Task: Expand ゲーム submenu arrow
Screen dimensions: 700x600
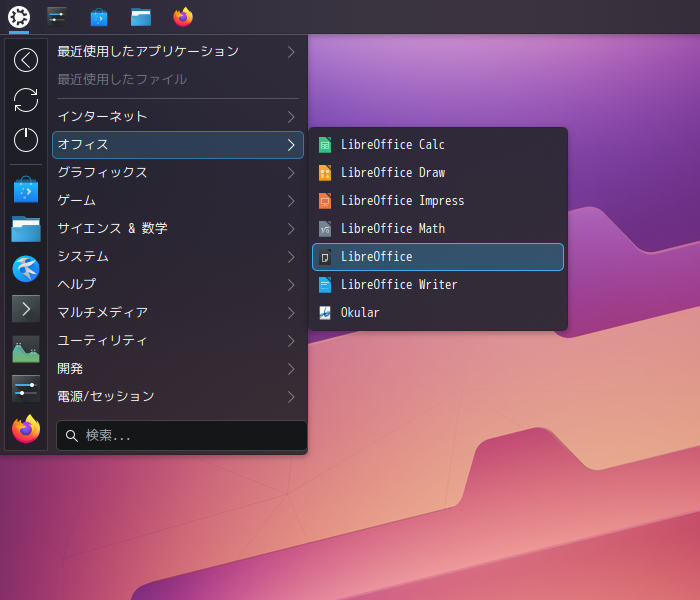Action: point(291,201)
